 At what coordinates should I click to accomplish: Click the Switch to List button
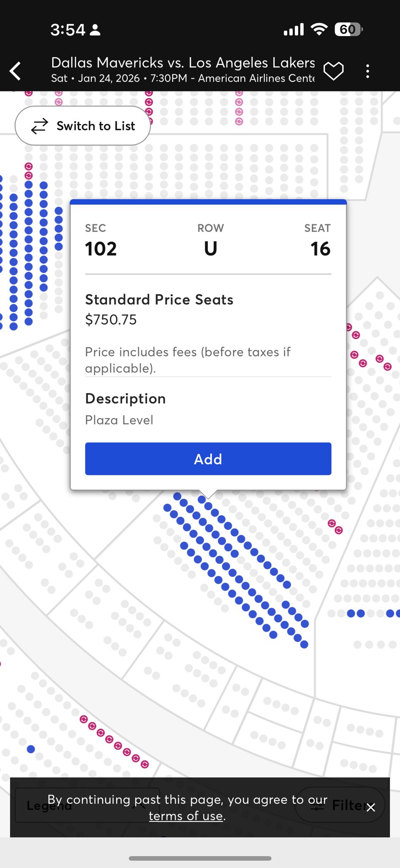83,126
